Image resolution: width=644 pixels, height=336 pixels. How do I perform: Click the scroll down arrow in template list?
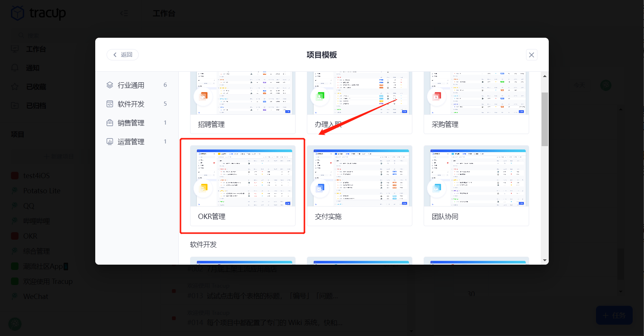545,260
